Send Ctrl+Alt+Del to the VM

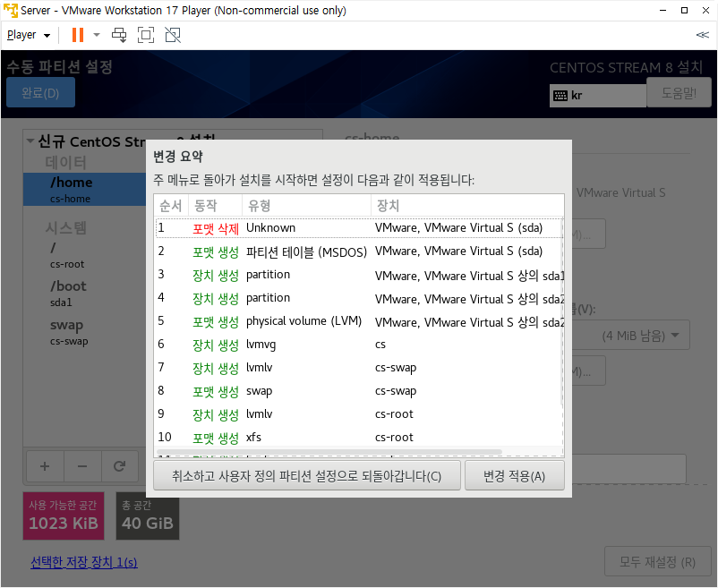119,35
